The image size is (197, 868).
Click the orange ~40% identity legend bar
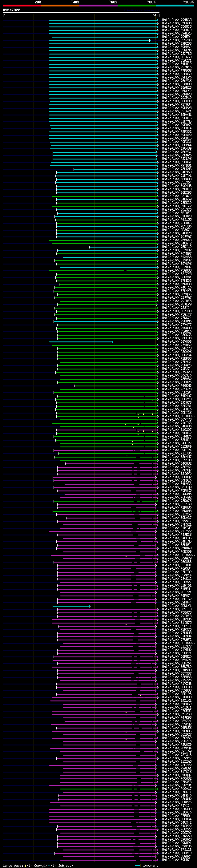point(60,6)
